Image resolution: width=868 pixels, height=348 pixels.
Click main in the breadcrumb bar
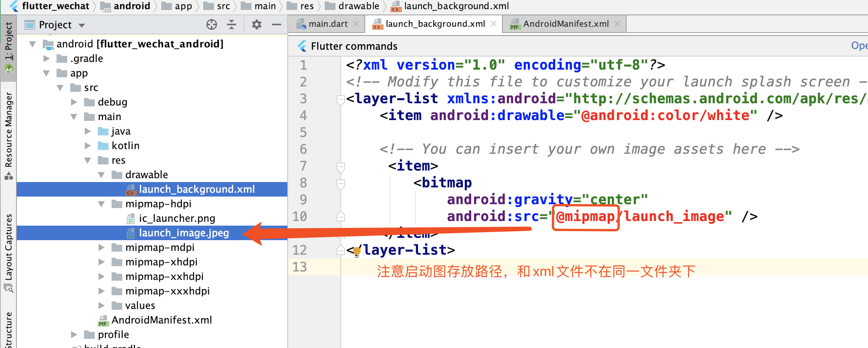click(265, 6)
